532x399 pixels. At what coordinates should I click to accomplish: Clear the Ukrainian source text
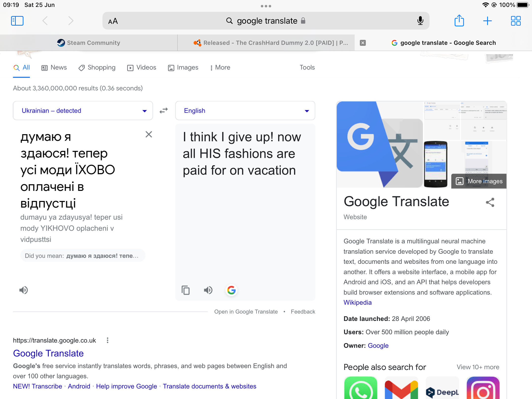click(149, 134)
